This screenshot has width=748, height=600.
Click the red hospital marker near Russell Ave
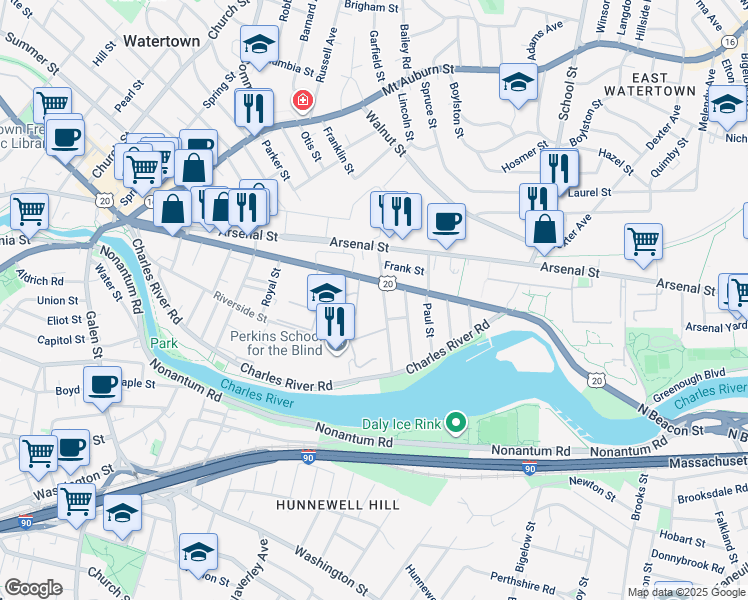(302, 101)
